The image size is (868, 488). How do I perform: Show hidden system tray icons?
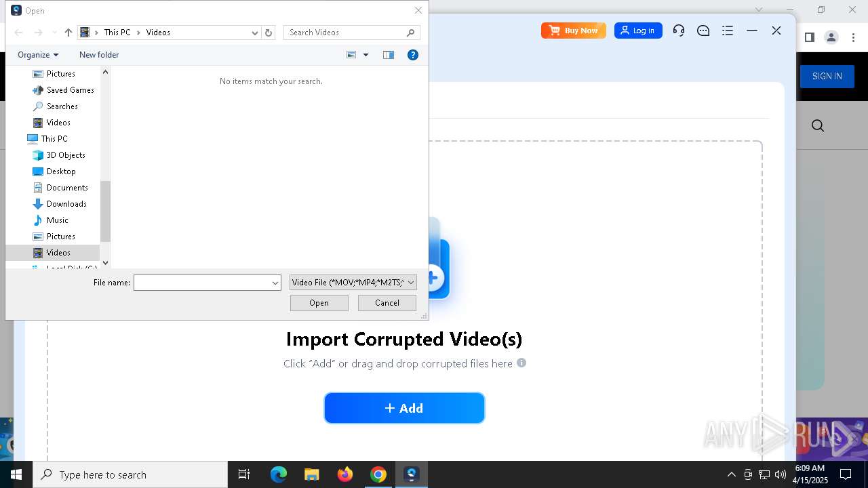(731, 474)
